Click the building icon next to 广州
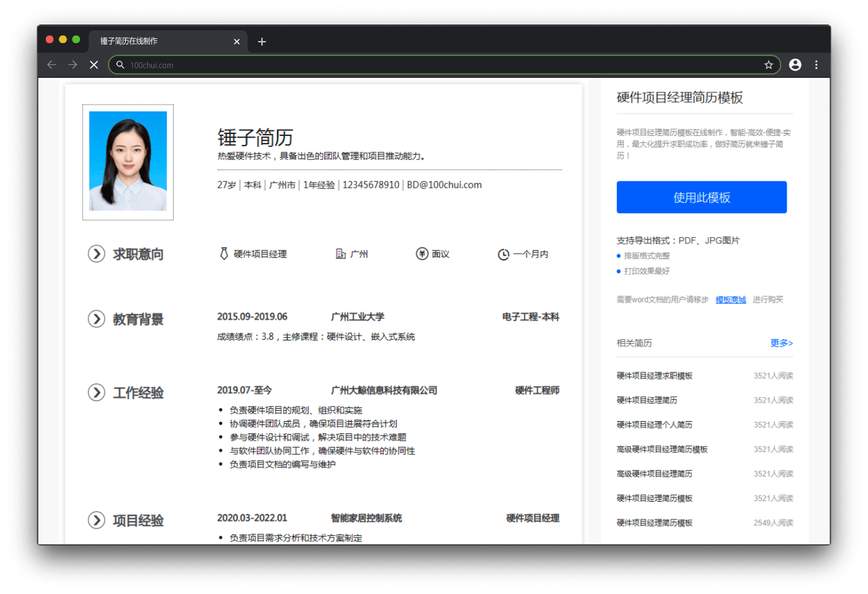This screenshot has width=868, height=594. [341, 254]
